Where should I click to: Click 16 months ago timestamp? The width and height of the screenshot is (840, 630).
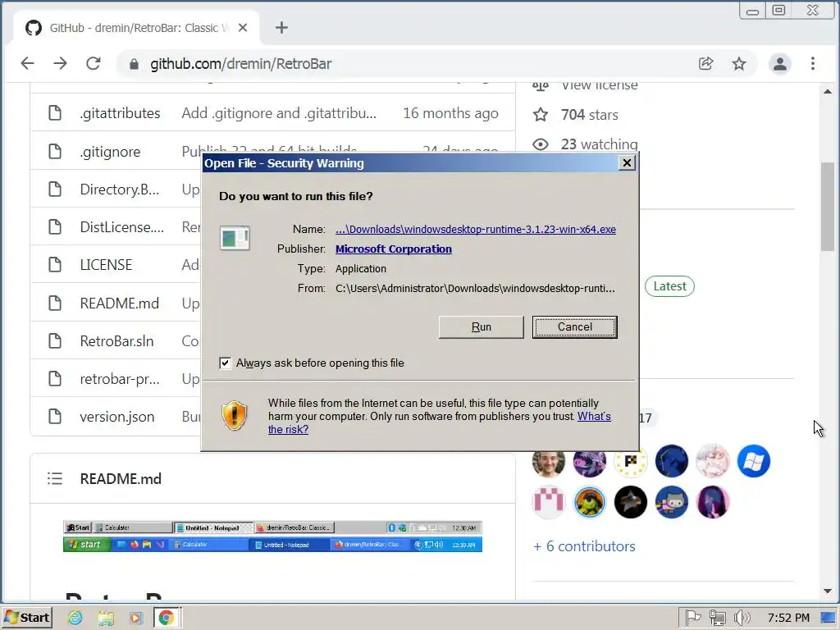point(450,113)
